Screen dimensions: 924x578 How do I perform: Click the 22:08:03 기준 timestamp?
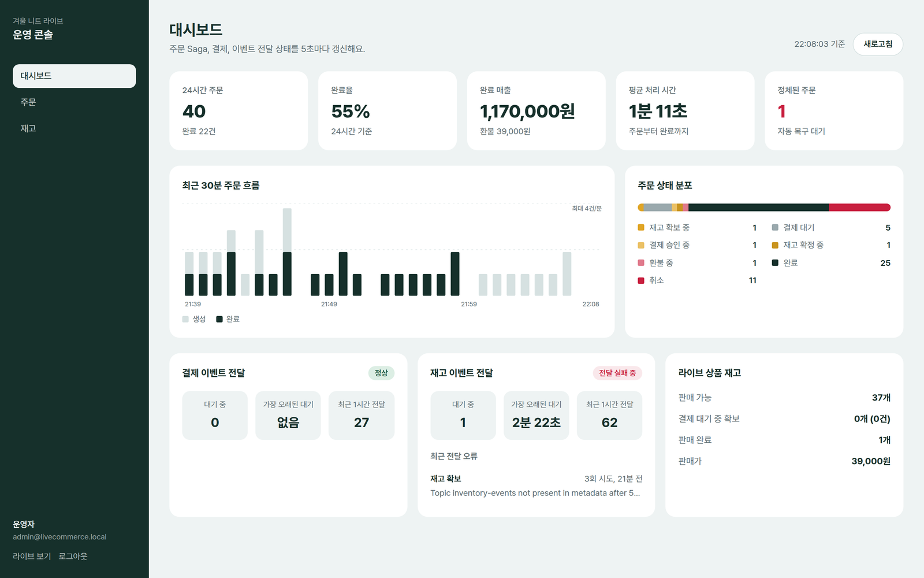819,44
